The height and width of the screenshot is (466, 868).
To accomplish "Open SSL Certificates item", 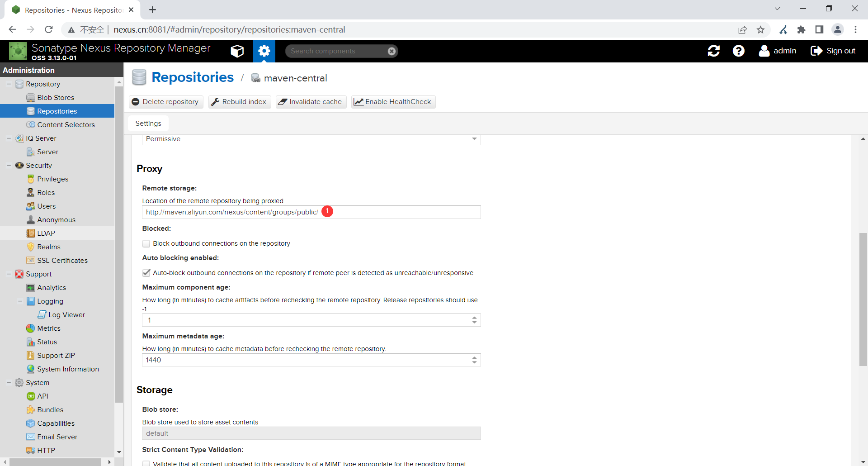I will click(62, 261).
